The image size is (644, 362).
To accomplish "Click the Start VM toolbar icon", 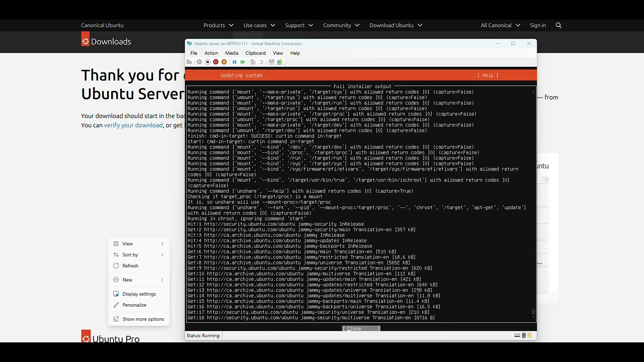I will click(199, 62).
